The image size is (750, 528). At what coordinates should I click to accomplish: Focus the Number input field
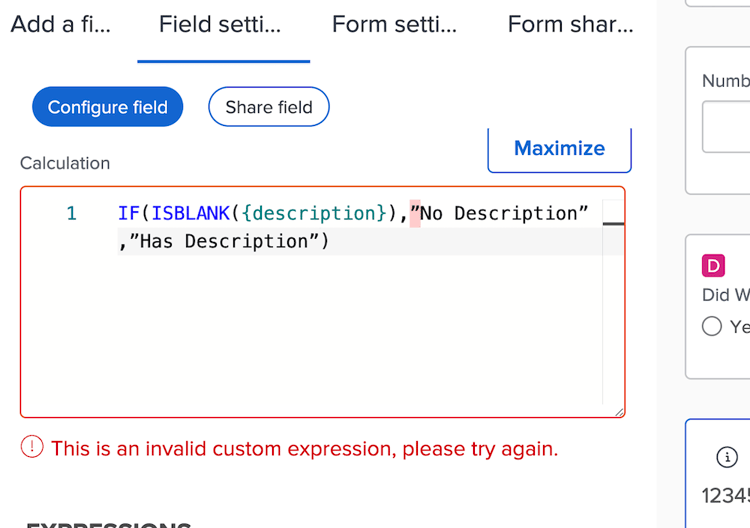(x=726, y=127)
